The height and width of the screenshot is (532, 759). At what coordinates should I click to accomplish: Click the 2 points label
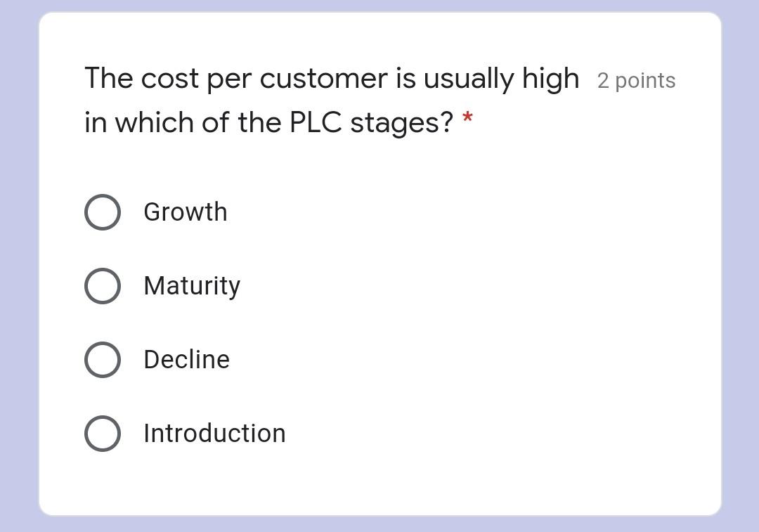coord(635,81)
